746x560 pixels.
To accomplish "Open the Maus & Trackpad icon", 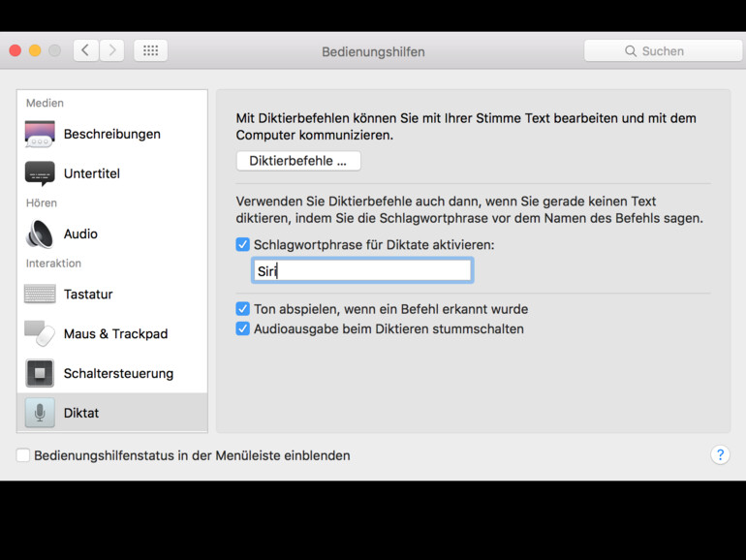I will [x=40, y=333].
